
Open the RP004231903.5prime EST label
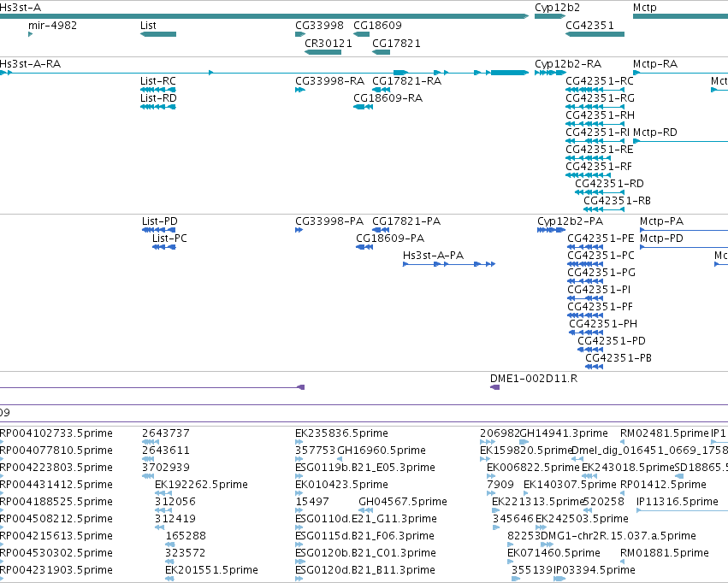coord(56,570)
